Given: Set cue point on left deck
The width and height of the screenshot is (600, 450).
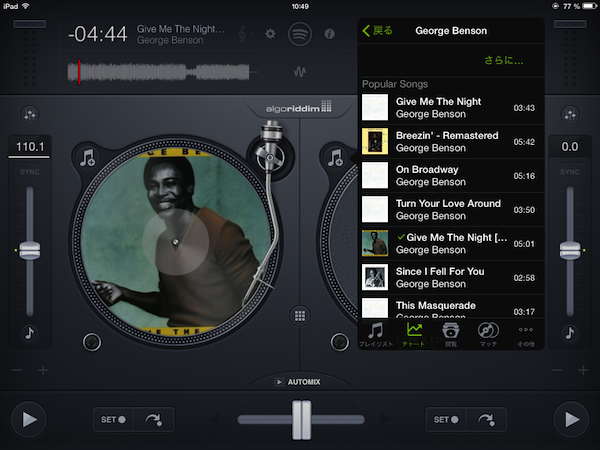Looking at the screenshot, I should [113, 420].
